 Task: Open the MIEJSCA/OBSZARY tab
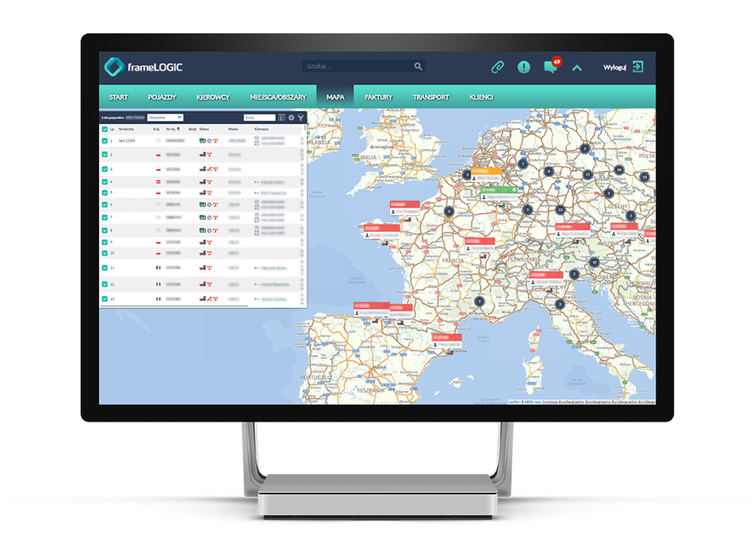tap(278, 98)
